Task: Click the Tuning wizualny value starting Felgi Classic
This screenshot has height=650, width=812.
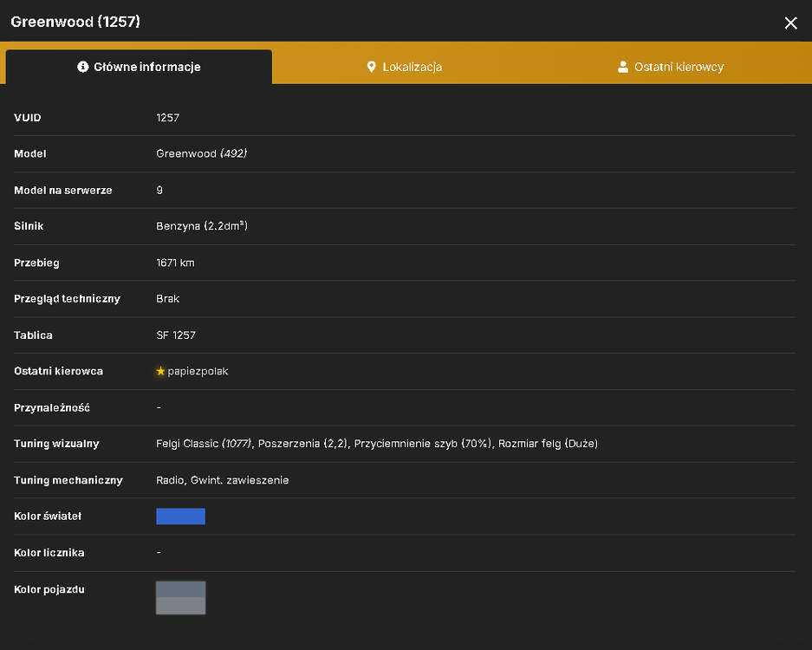Action: click(377, 444)
